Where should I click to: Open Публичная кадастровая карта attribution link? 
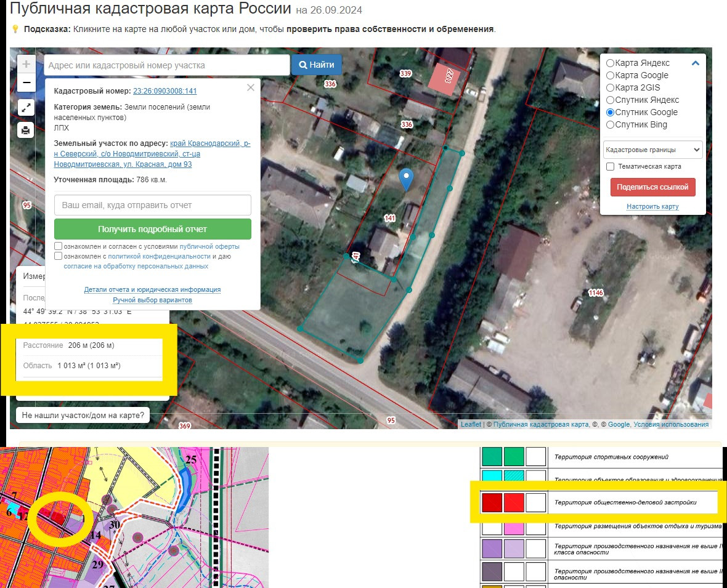click(x=541, y=424)
